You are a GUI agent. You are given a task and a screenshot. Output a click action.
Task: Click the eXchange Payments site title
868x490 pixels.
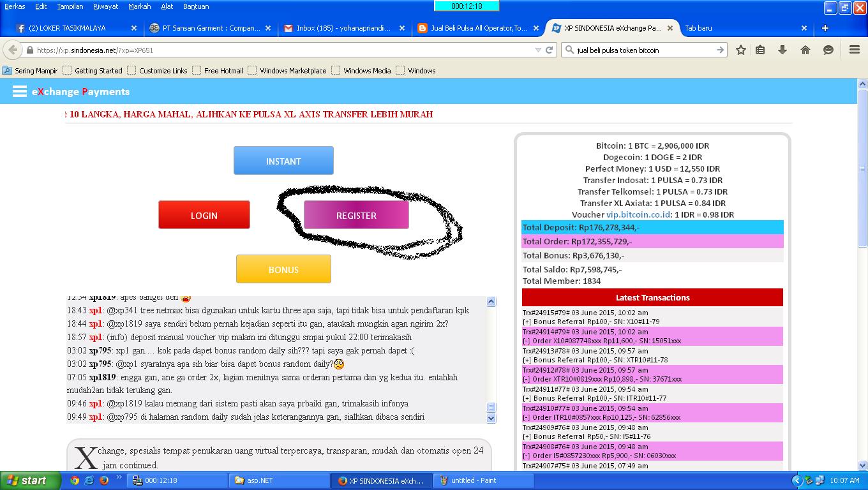point(80,91)
